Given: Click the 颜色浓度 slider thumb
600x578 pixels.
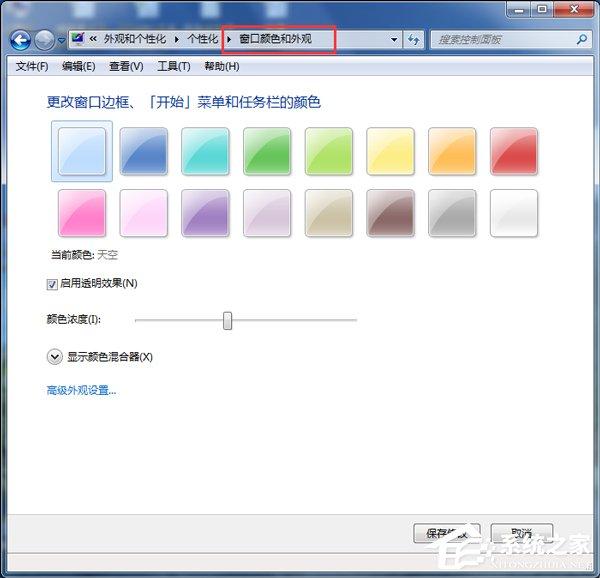Looking at the screenshot, I should coord(227,321).
